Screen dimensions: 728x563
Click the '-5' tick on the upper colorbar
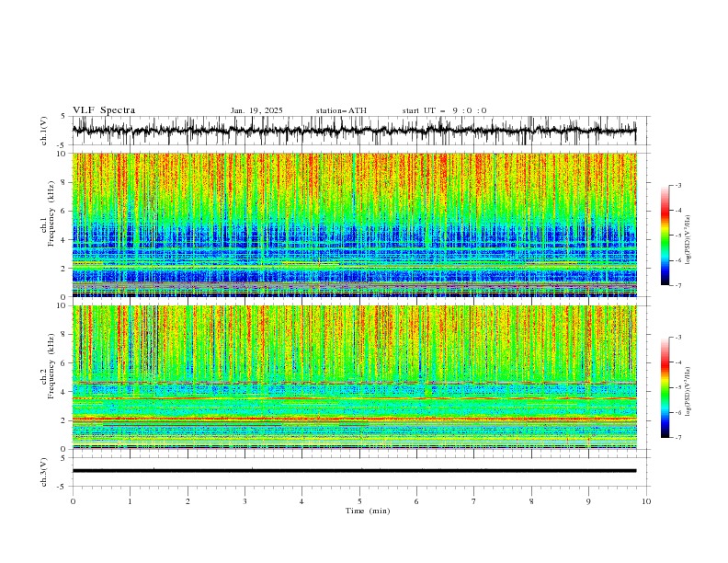coord(677,236)
